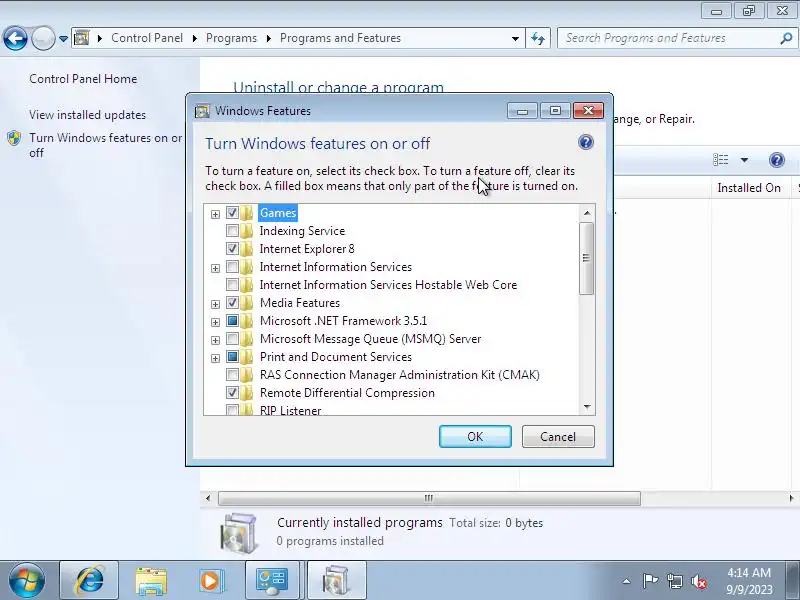Toggle Microsoft .NET Framework 3.5.1 checkbox
The image size is (800, 600).
pos(232,321)
